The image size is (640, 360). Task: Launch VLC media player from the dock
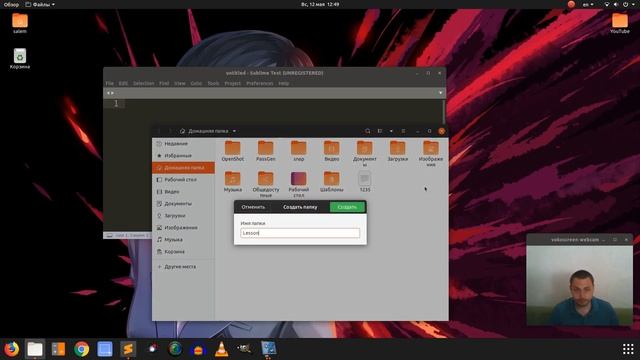222,349
